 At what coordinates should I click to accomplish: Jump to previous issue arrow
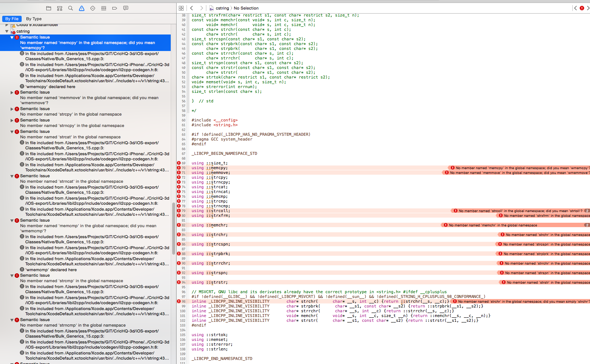[575, 8]
